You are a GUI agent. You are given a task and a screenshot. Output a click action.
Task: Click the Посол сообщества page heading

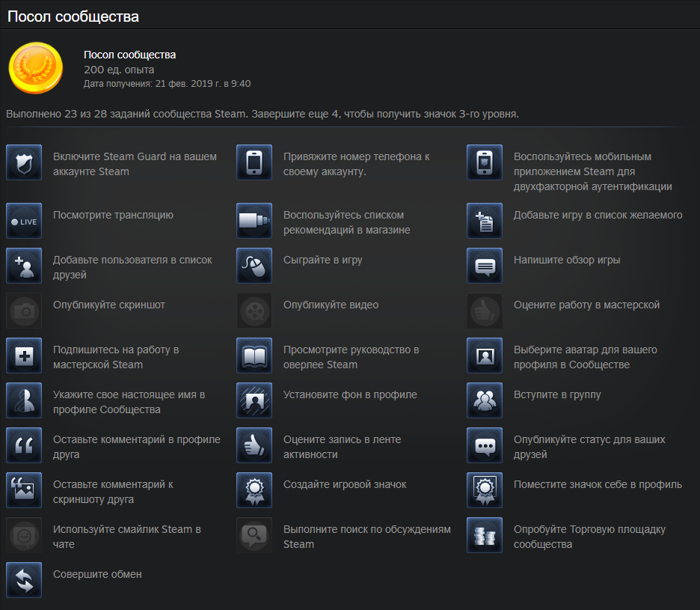pyautogui.click(x=73, y=17)
